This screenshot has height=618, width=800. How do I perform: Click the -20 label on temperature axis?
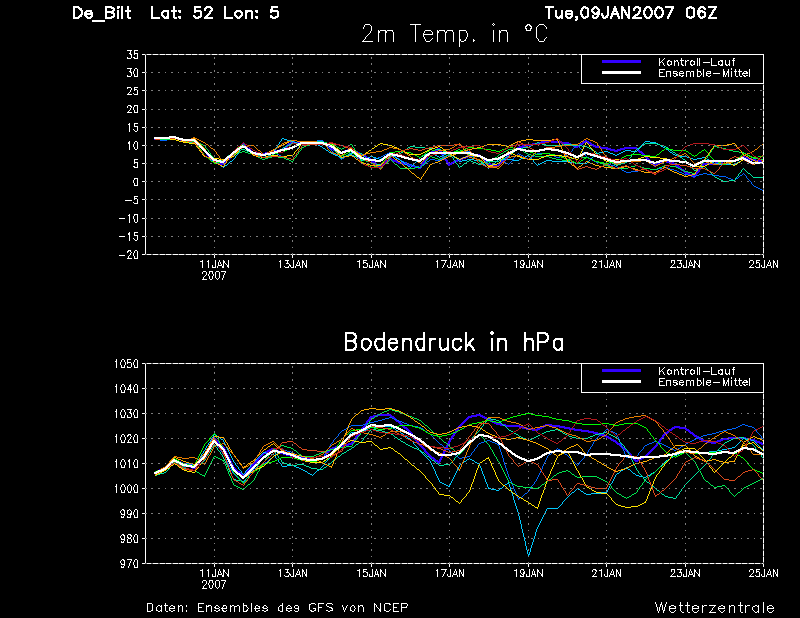coord(129,254)
